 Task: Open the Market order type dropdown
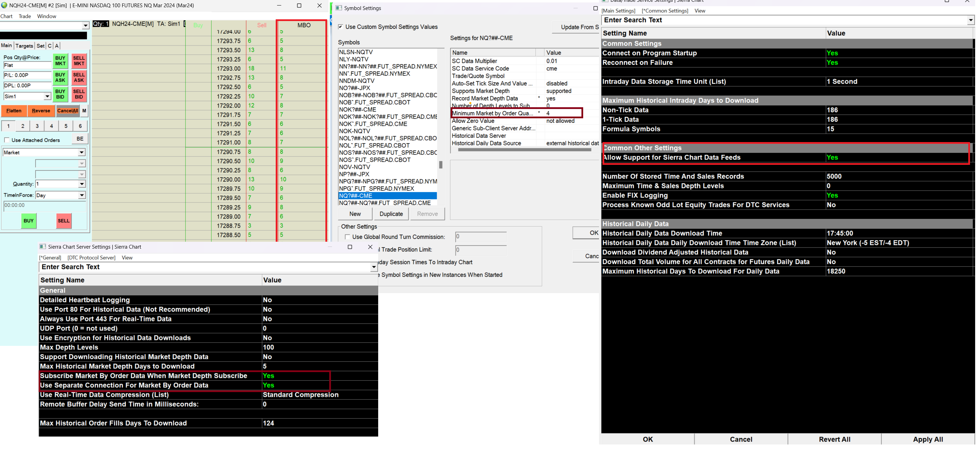(x=81, y=152)
